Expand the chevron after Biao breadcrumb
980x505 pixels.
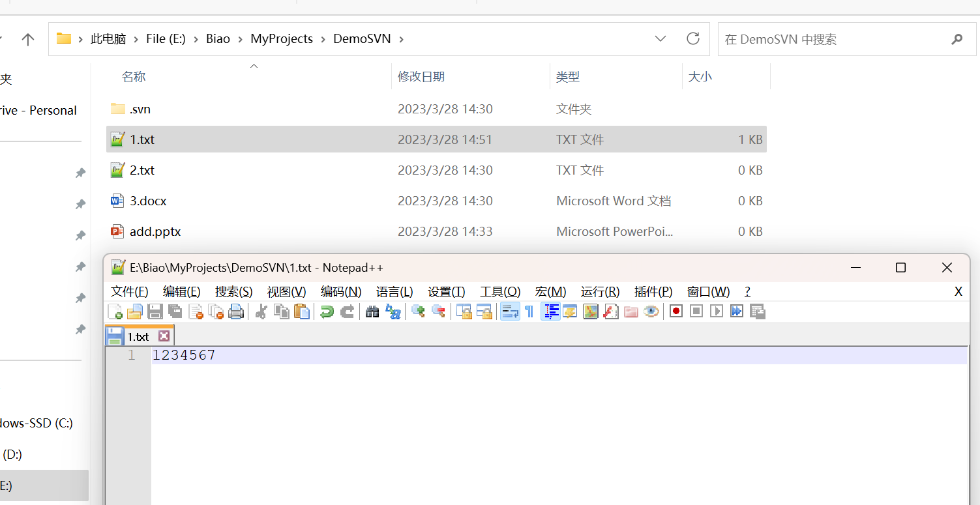pos(241,39)
